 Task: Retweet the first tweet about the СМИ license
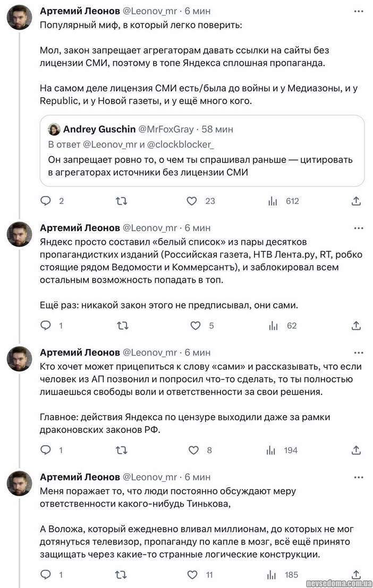(122, 201)
